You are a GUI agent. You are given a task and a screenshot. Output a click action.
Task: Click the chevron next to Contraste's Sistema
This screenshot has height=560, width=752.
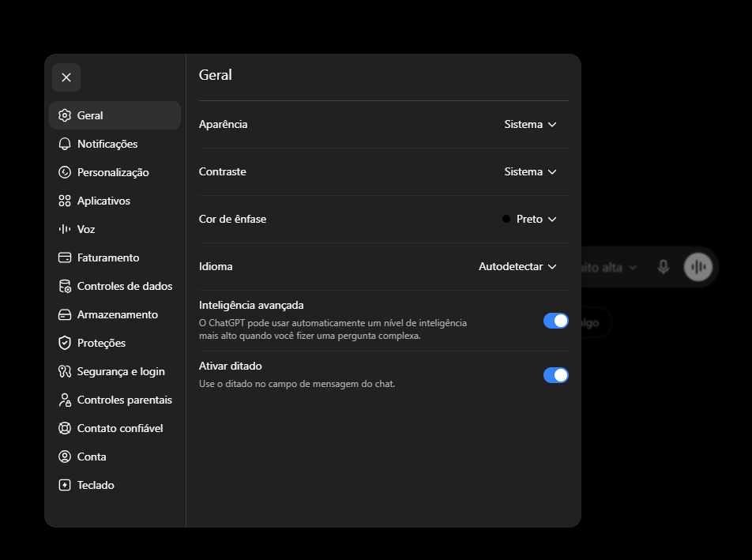tap(552, 172)
